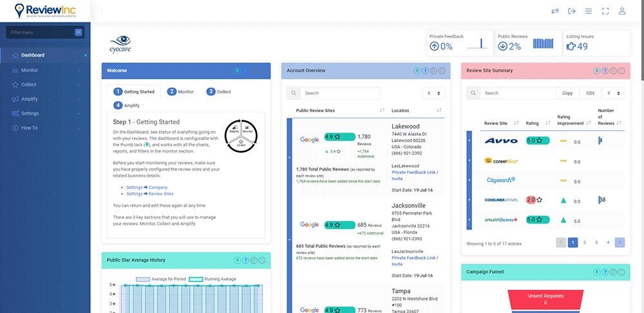Open the How To sidebar menu
This screenshot has width=644, height=313.
(x=45, y=128)
